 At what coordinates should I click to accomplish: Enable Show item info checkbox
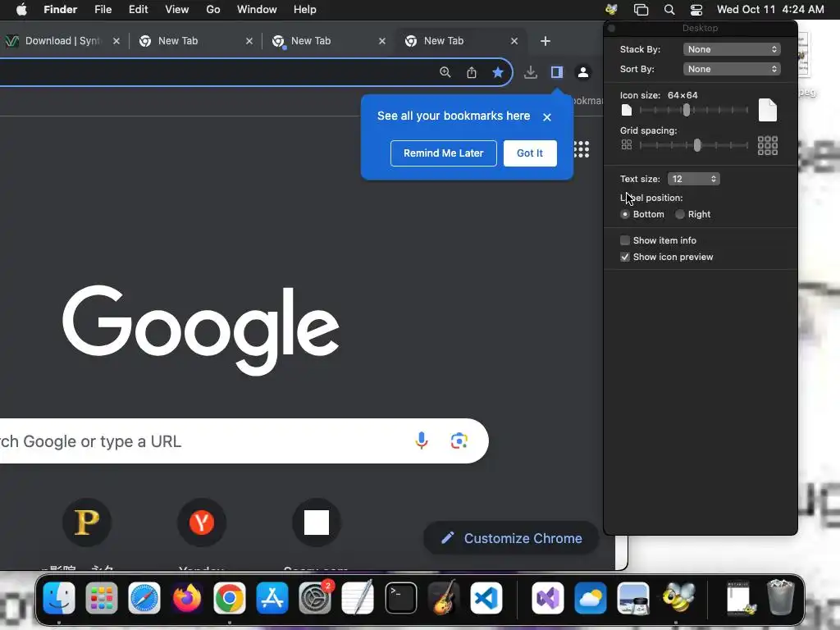point(624,240)
